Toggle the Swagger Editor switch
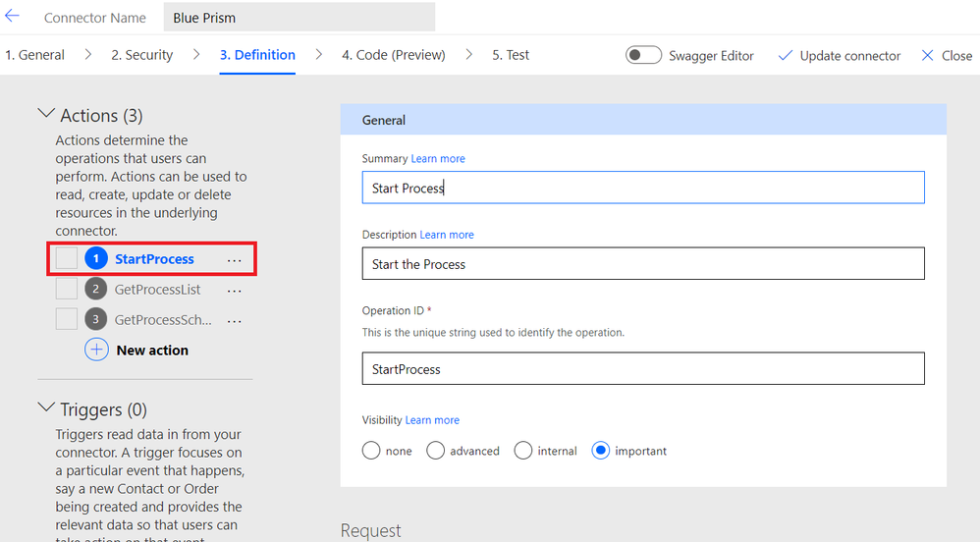Screen dimensions: 980x542 [x=644, y=55]
